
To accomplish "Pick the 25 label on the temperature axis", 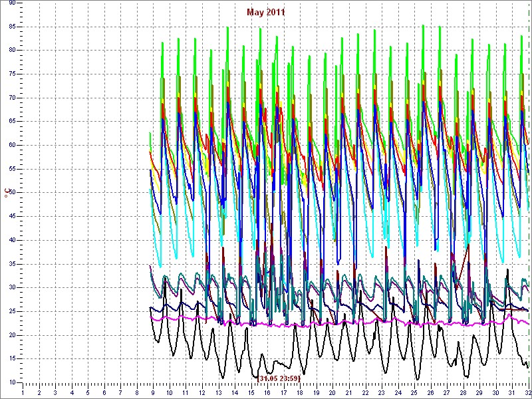I will click(12, 311).
